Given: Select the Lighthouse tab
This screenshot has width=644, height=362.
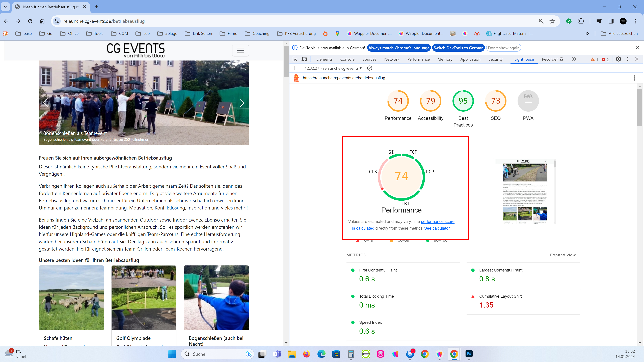Looking at the screenshot, I should tap(524, 59).
